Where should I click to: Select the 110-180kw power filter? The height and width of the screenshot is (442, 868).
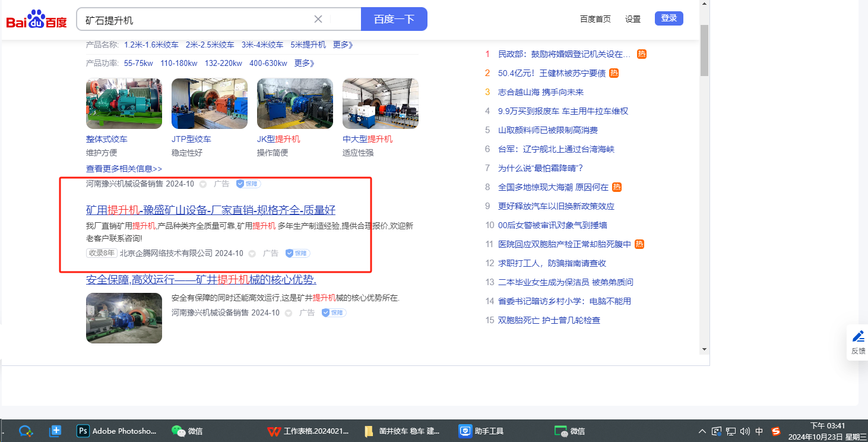(x=179, y=64)
